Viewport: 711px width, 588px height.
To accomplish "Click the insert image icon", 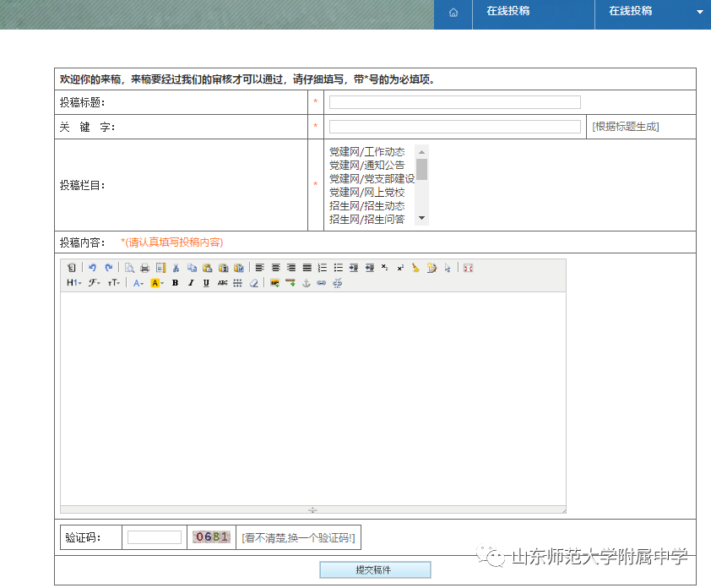I will [274, 283].
